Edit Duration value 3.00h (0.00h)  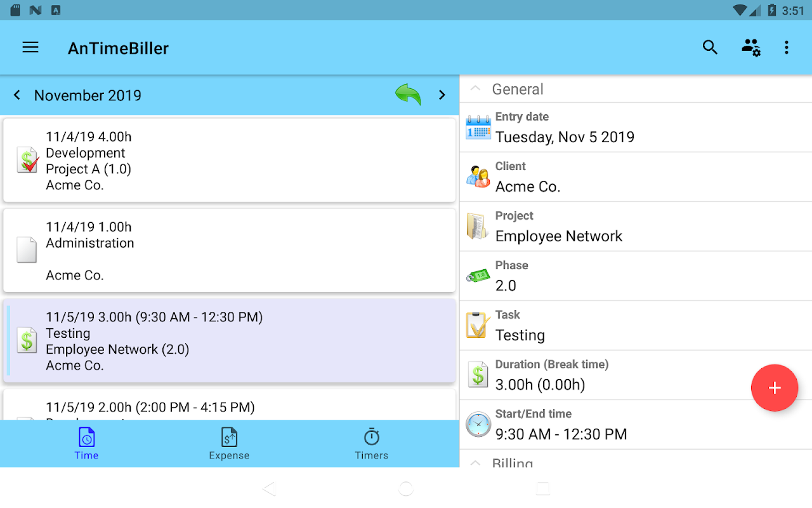[636, 375]
